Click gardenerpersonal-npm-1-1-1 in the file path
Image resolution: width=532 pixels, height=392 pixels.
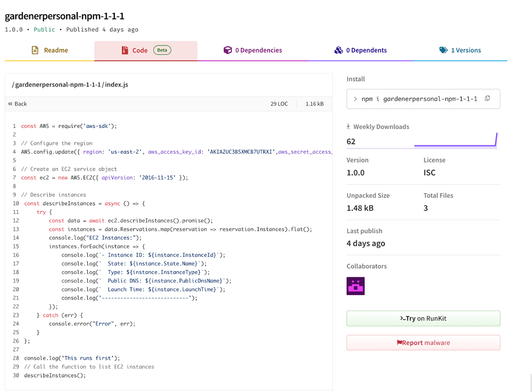58,85
